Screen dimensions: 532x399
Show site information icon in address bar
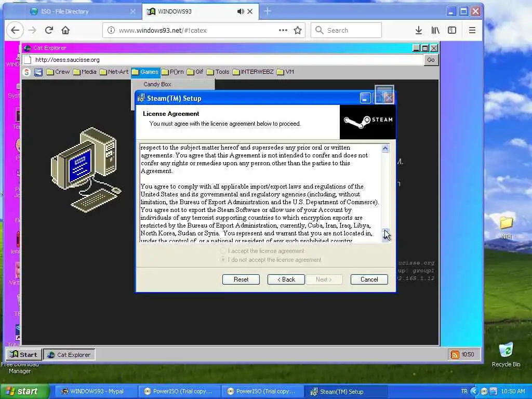click(111, 30)
